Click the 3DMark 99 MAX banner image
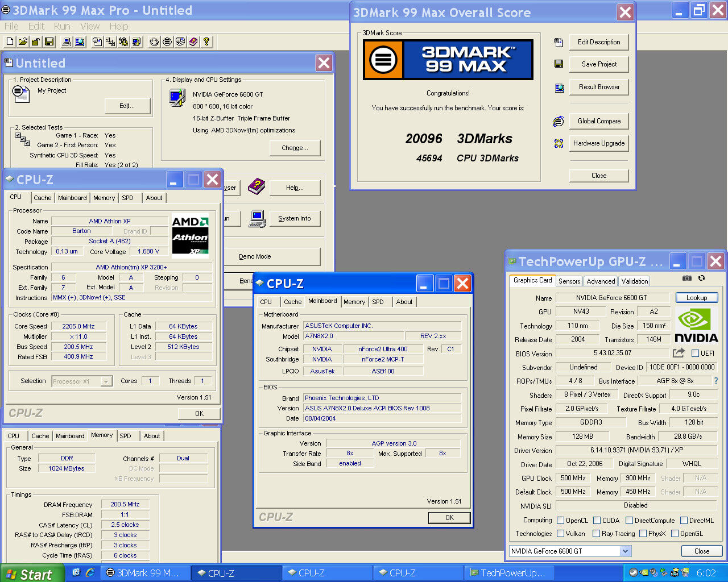The image size is (728, 582). click(448, 60)
